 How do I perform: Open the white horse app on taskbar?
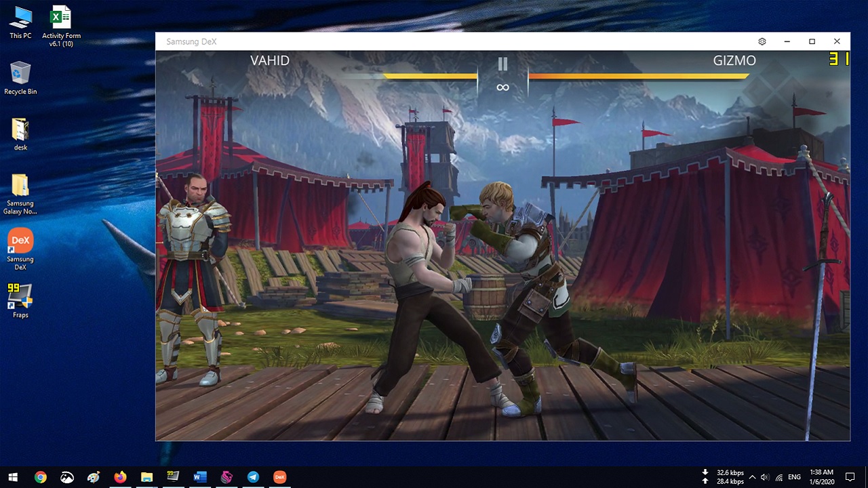tap(66, 477)
